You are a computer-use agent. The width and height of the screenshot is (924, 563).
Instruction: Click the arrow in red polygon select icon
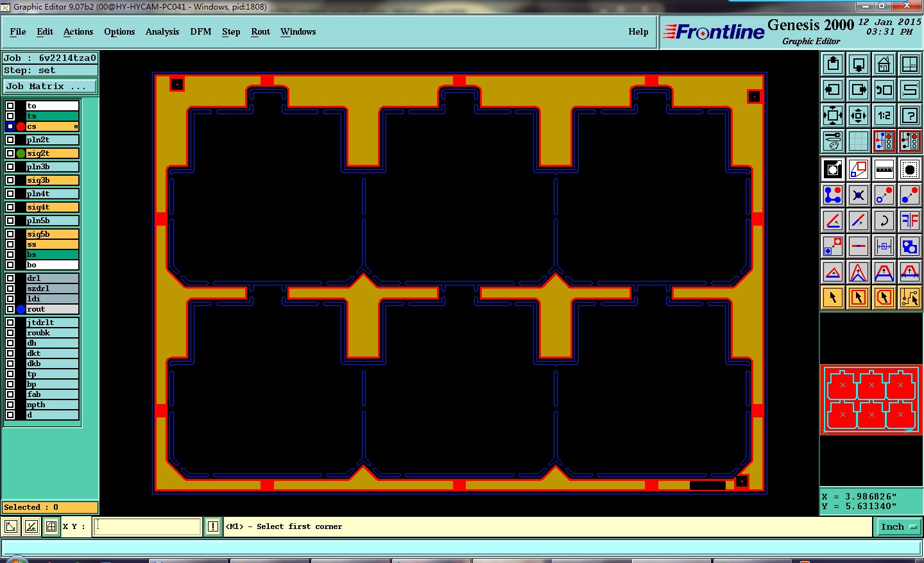884,298
